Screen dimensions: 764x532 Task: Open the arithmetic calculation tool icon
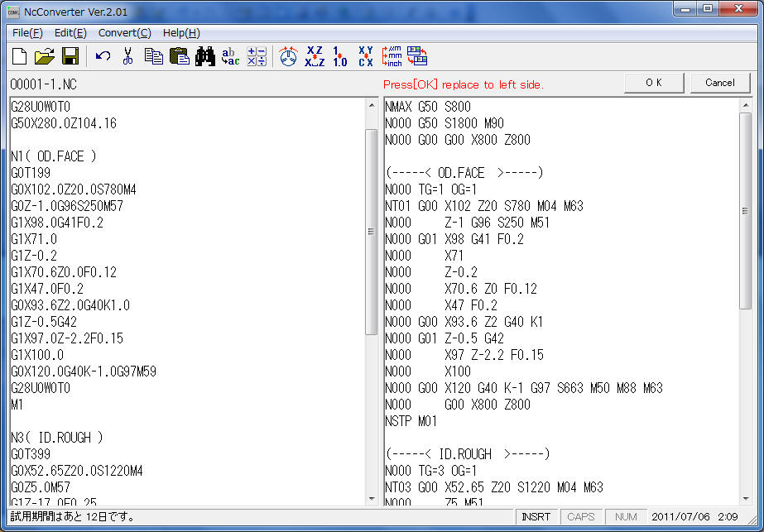pyautogui.click(x=257, y=56)
